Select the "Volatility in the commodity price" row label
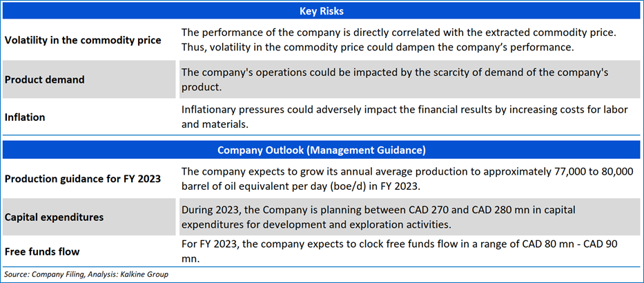Image resolution: width=644 pixels, height=283 pixels. pos(83,40)
